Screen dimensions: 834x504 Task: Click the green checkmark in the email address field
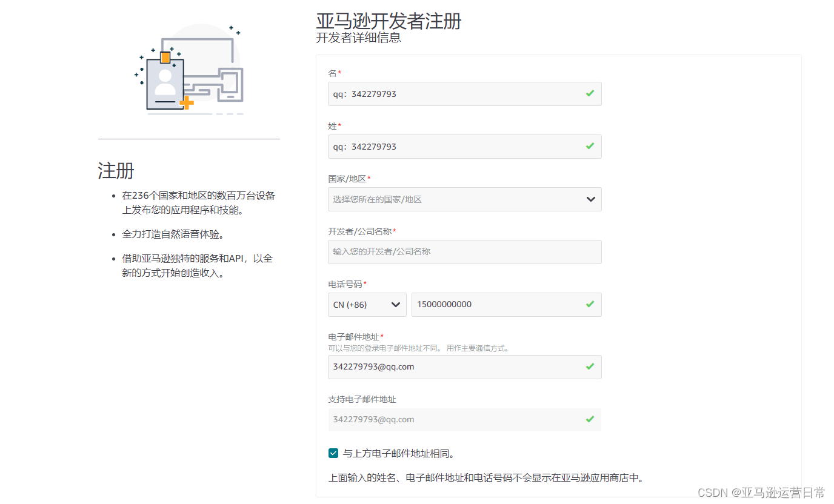pos(590,366)
